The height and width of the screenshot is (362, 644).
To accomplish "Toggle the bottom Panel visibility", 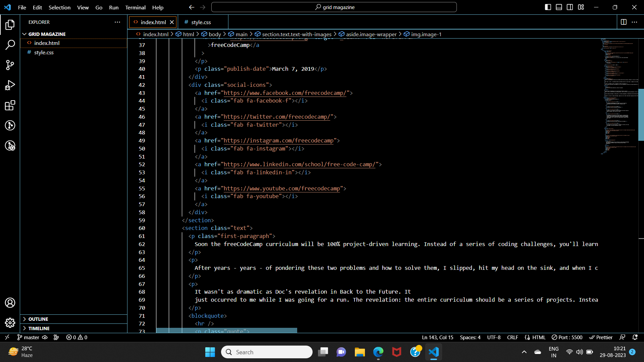I will point(559,7).
